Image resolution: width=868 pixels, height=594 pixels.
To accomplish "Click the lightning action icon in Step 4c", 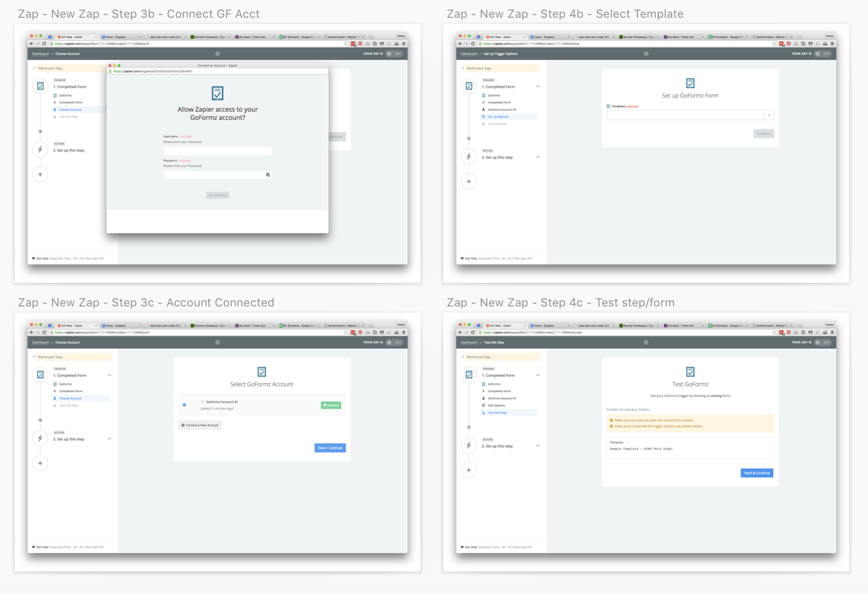I will coord(469,445).
